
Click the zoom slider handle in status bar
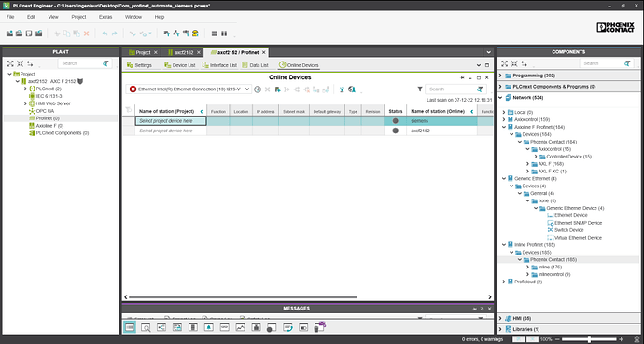click(x=589, y=339)
